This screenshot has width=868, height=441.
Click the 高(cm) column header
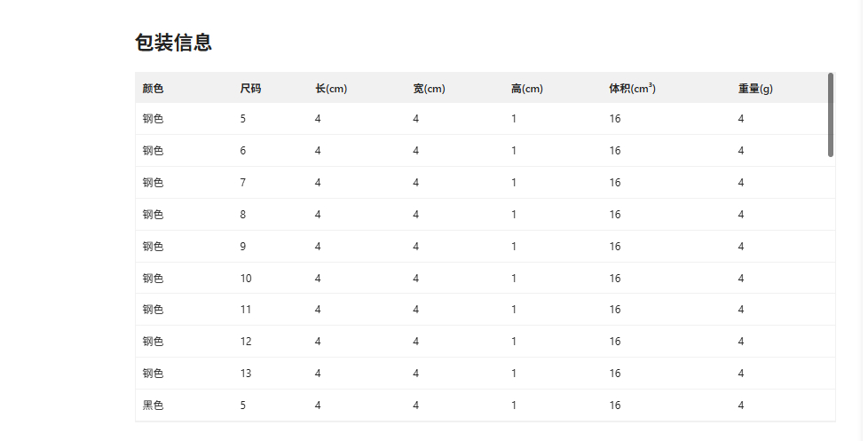[526, 89]
